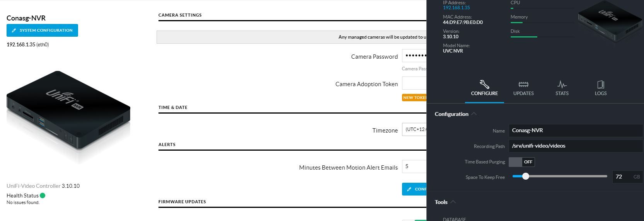Click the FIRMWARE UPDATES section heading

pyautogui.click(x=182, y=202)
